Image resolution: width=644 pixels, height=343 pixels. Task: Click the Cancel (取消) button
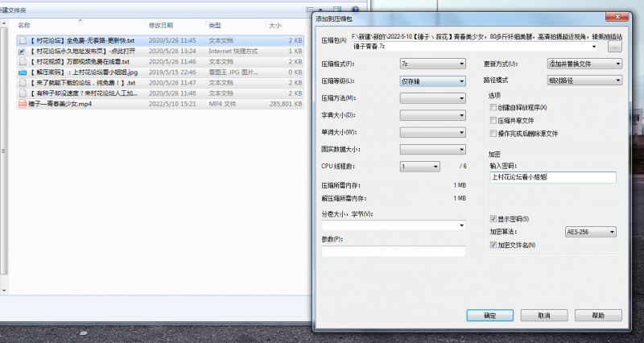pos(544,316)
